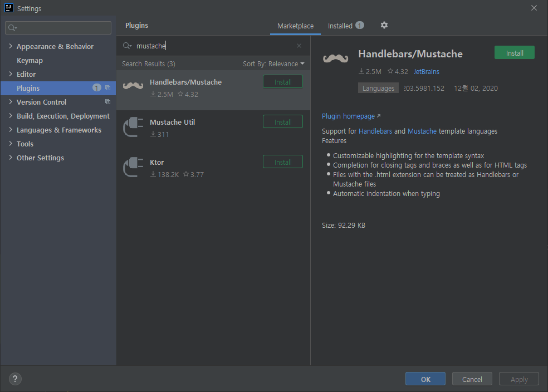Screen dimensions: 548x392
Task: Click the settings search magnifier icon
Action: tap(13, 28)
